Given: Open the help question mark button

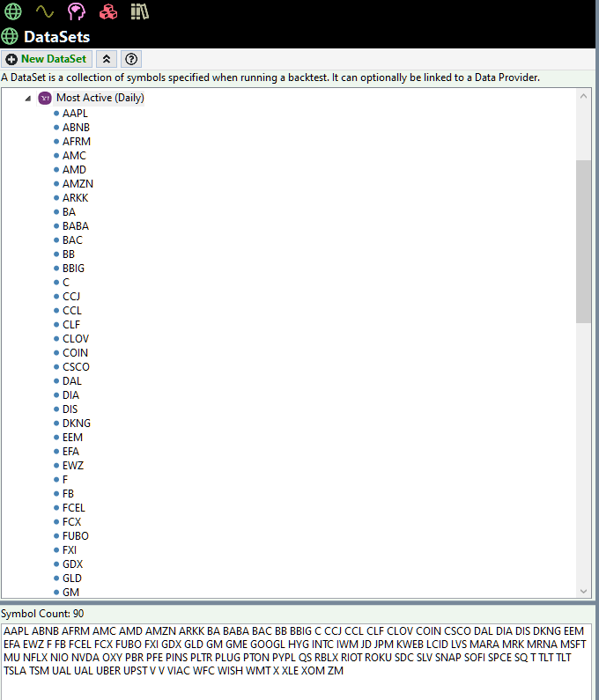Looking at the screenshot, I should pos(131,59).
